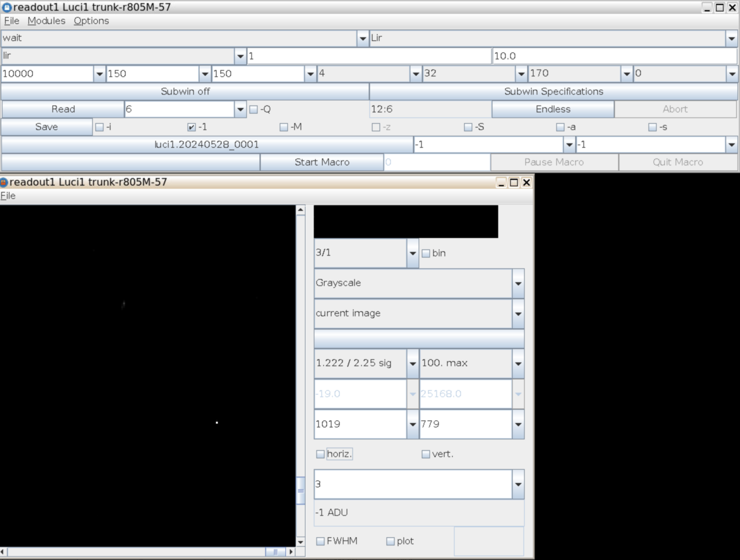The image size is (740, 560).
Task: Open the dropdown showing value 32
Action: (x=521, y=74)
